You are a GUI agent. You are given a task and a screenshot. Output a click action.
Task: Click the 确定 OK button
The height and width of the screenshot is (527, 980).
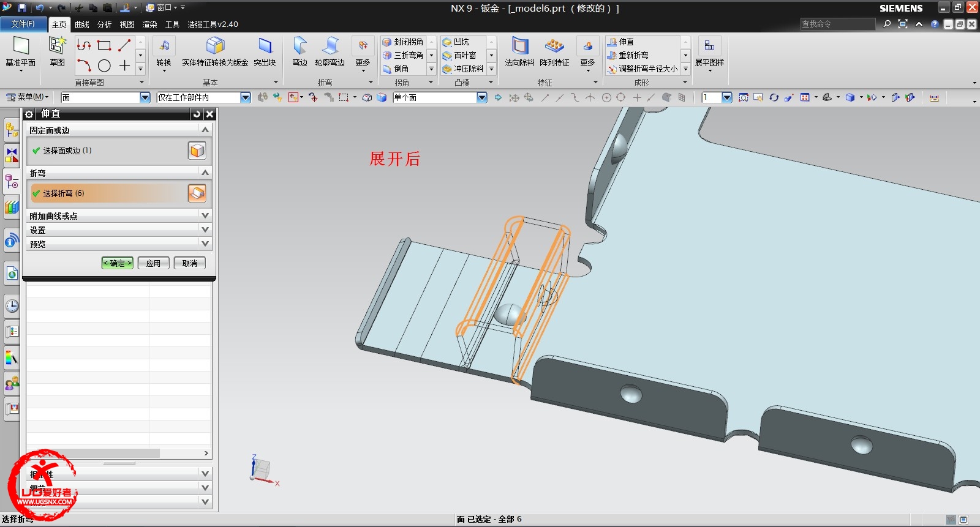[117, 263]
